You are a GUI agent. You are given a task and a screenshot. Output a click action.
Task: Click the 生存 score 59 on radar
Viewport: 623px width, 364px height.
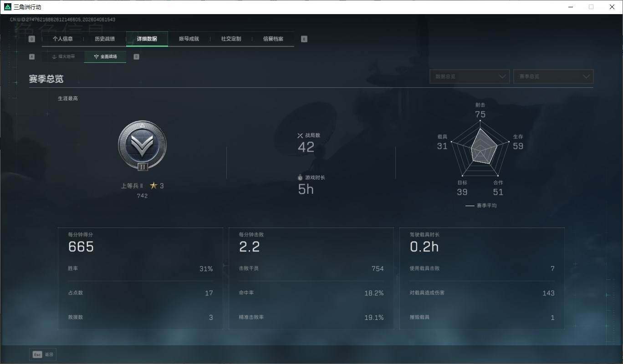pyautogui.click(x=518, y=146)
